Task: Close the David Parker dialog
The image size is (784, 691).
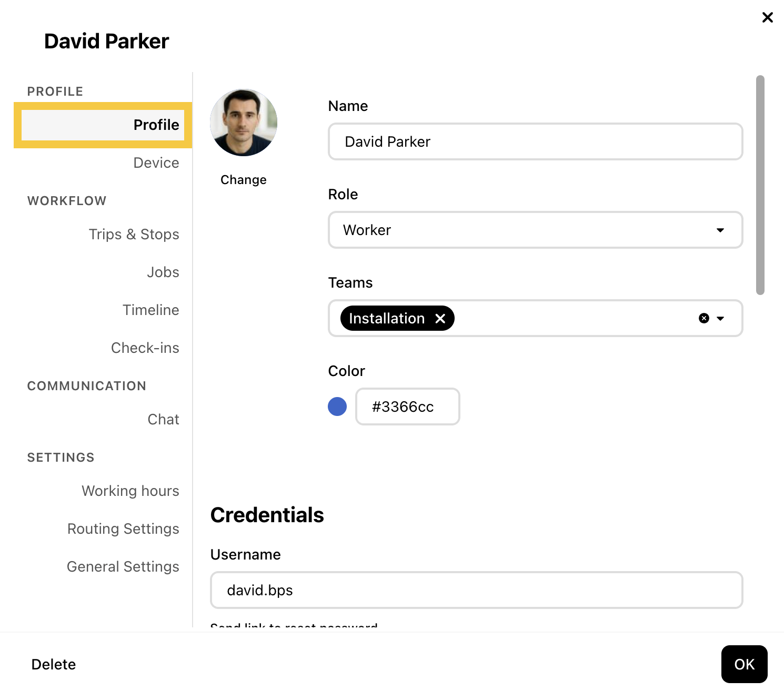Action: (767, 17)
